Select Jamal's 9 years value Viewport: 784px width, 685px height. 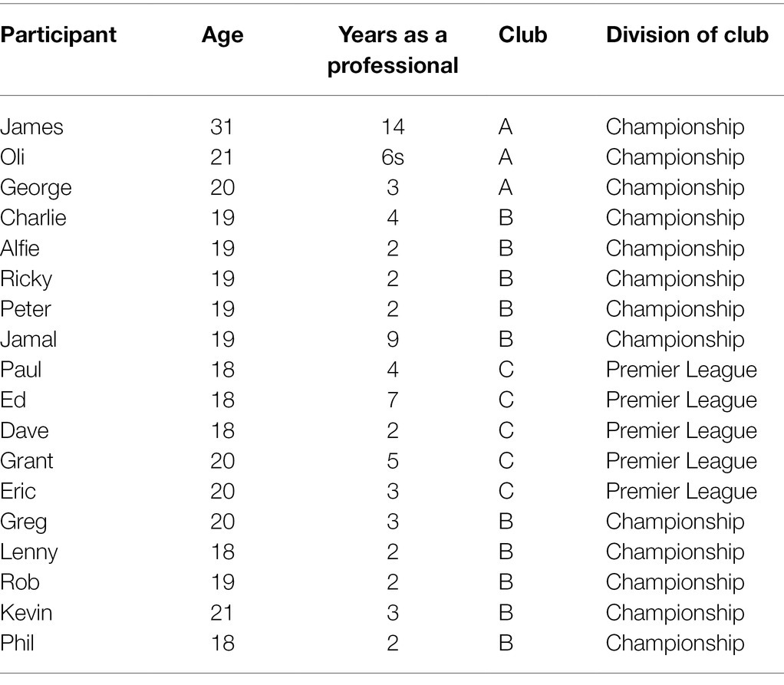[393, 339]
